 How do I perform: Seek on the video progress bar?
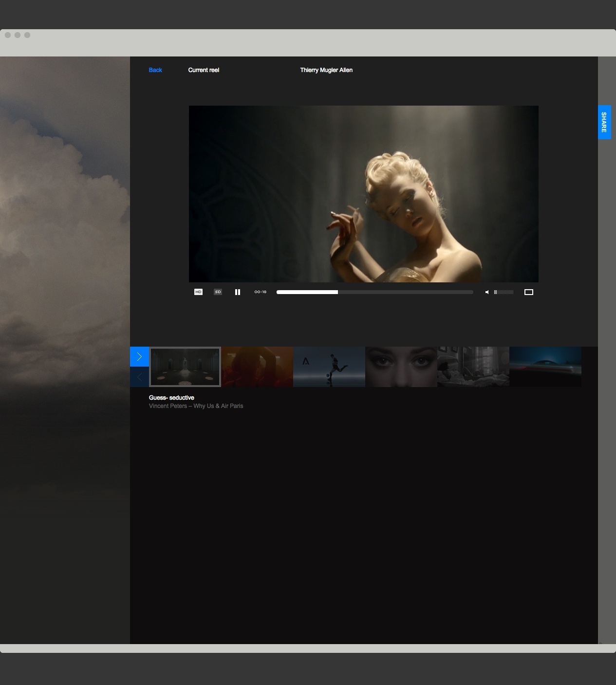(374, 292)
